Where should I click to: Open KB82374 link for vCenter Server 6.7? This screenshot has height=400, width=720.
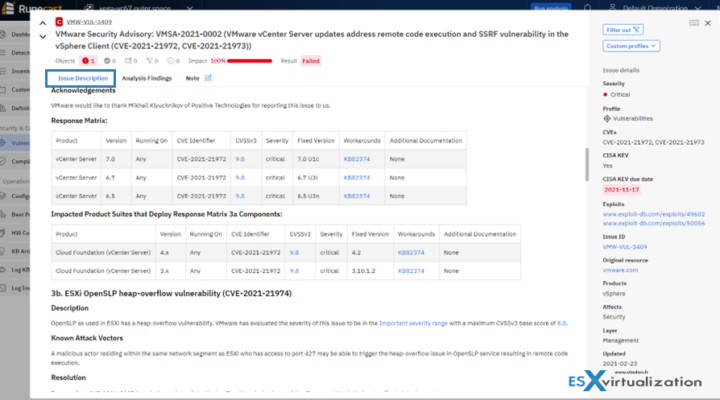(357, 177)
